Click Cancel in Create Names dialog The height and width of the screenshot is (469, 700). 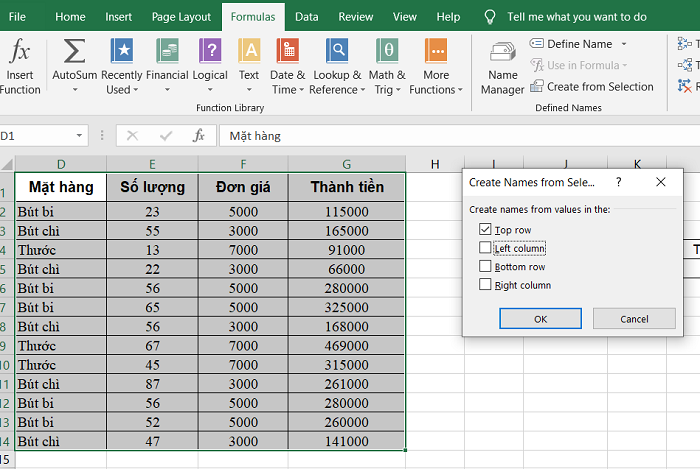(x=634, y=319)
